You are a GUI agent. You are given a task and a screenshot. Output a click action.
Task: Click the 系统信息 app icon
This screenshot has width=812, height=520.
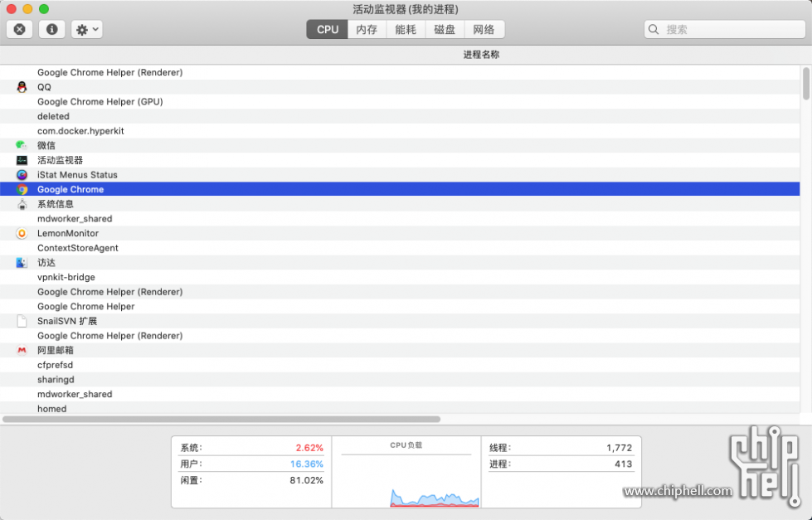[x=22, y=204]
